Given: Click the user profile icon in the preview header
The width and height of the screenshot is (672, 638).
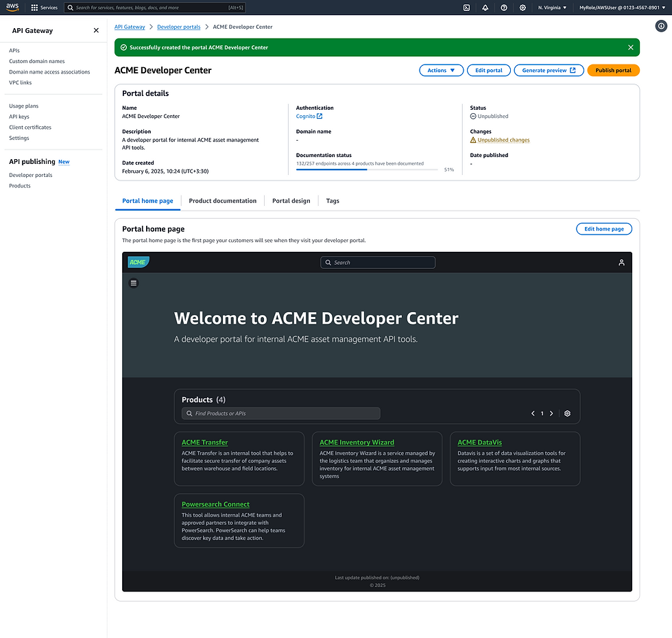Looking at the screenshot, I should 621,262.
